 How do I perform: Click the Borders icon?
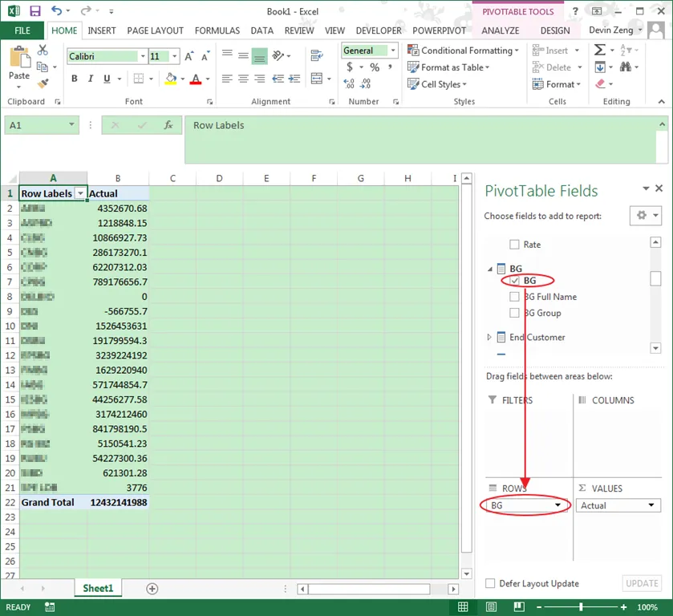(x=138, y=79)
